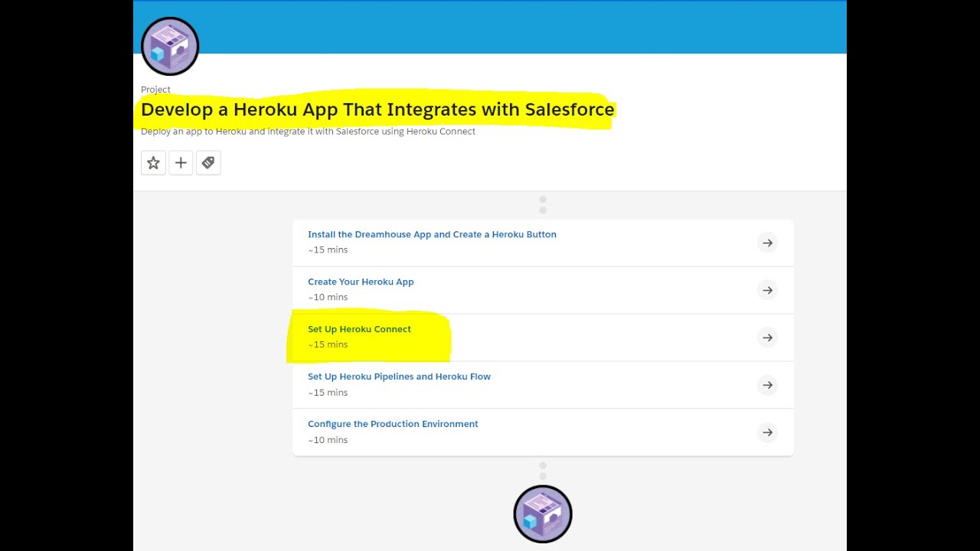Open arrow for Heroku Pipelines and Flow step

click(767, 385)
